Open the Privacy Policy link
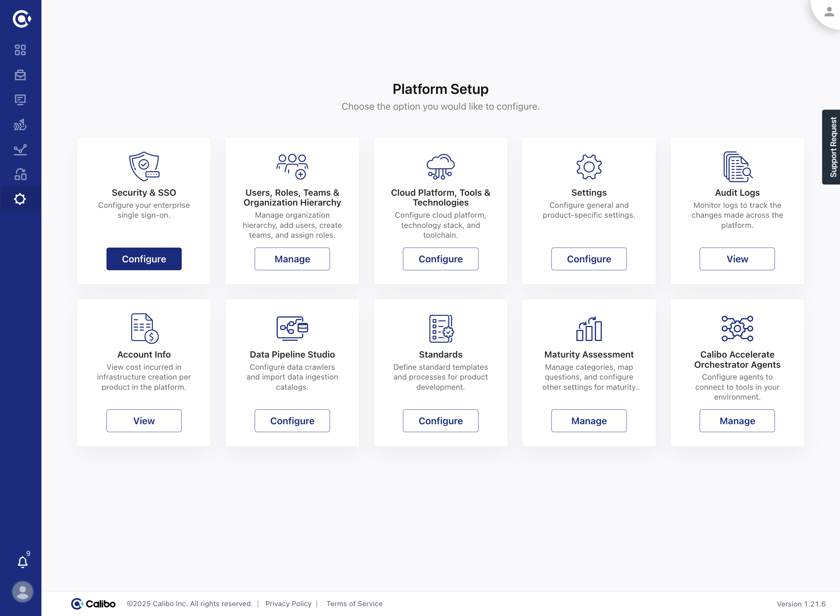 [x=288, y=604]
